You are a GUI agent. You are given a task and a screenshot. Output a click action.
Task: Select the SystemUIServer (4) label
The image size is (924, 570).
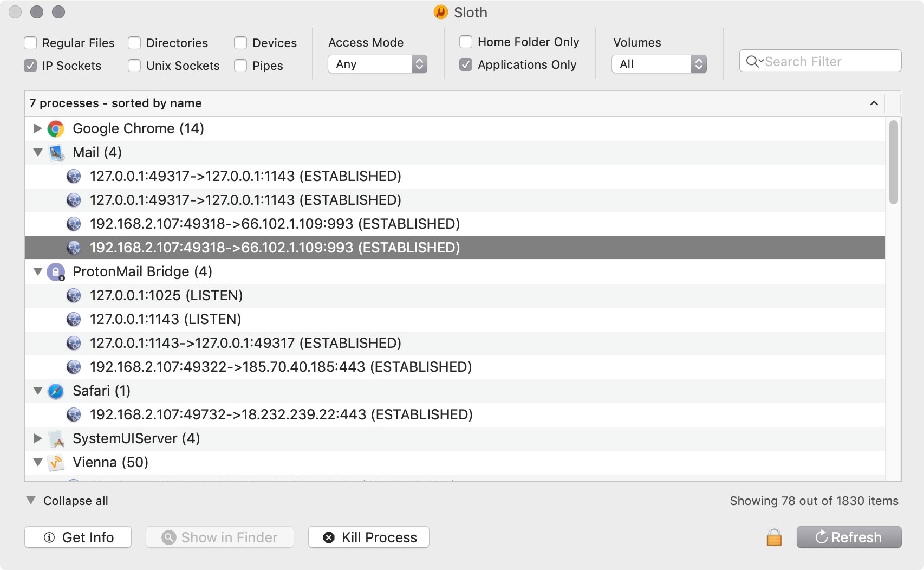[136, 438]
